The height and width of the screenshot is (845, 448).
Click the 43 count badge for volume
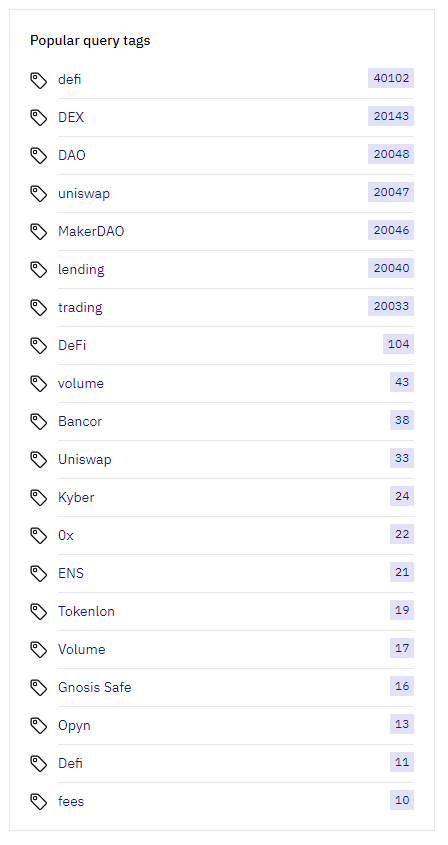coord(402,382)
